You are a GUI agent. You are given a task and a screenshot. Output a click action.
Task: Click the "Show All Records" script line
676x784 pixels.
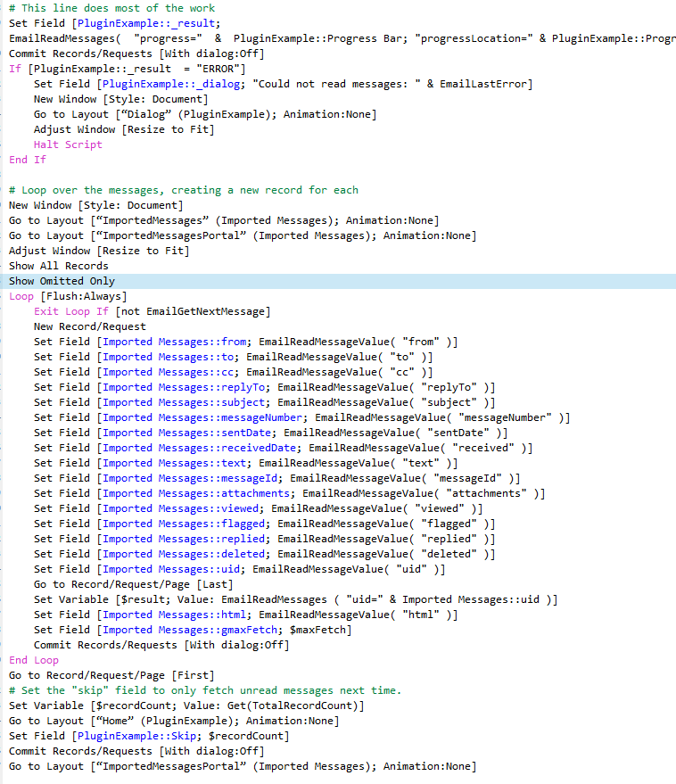pyautogui.click(x=59, y=266)
